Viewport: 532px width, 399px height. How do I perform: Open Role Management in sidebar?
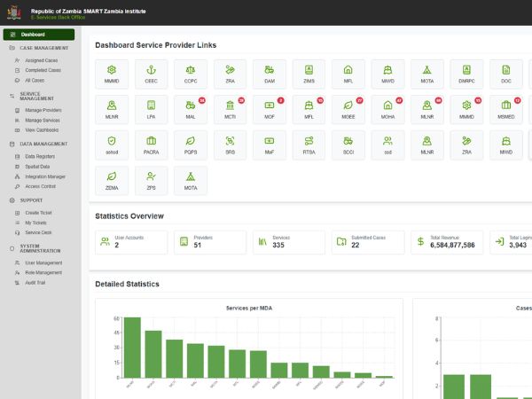click(43, 272)
